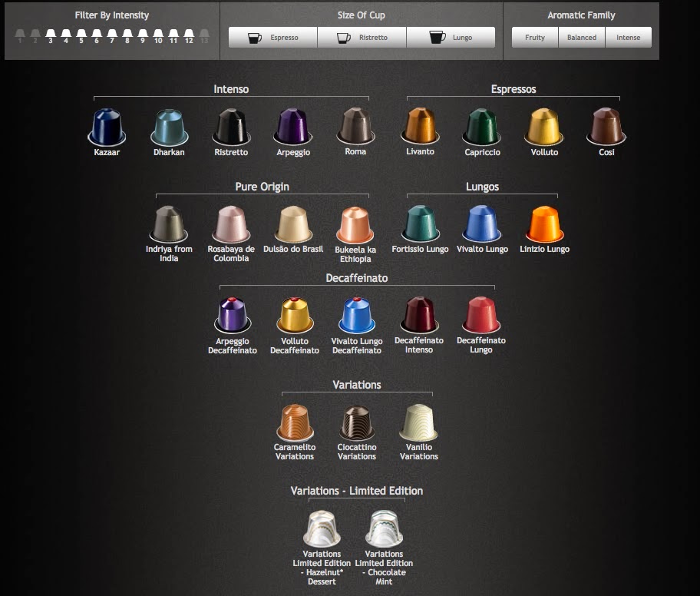The height and width of the screenshot is (596, 700).
Task: Pick the gold Volluto capsule in Espressos
Action: tap(544, 127)
